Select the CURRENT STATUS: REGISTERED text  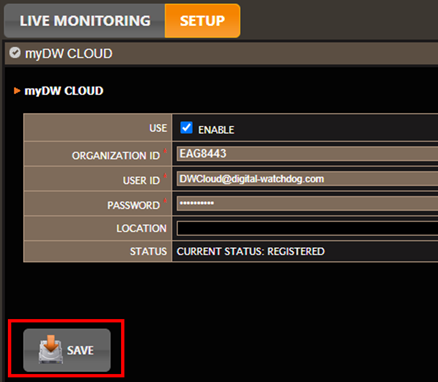coord(251,251)
